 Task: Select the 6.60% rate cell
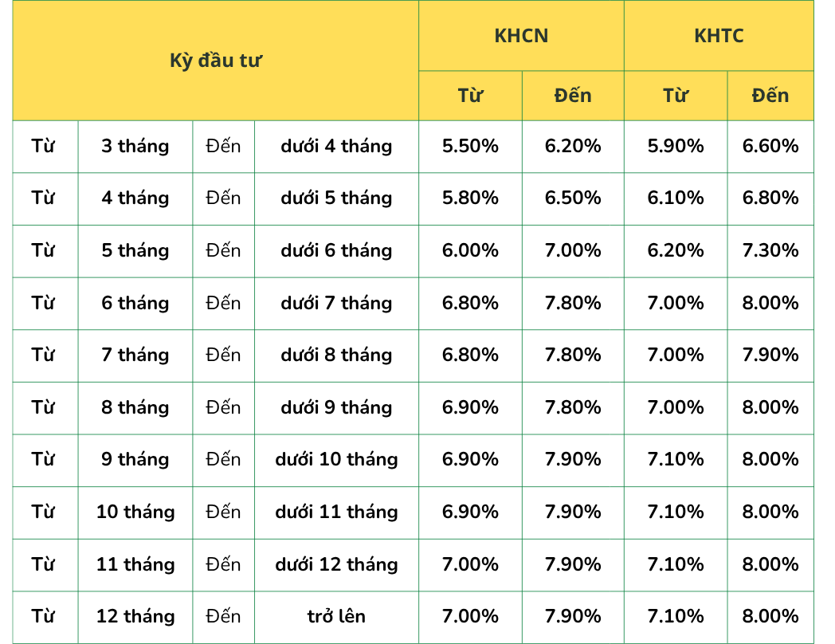770,146
